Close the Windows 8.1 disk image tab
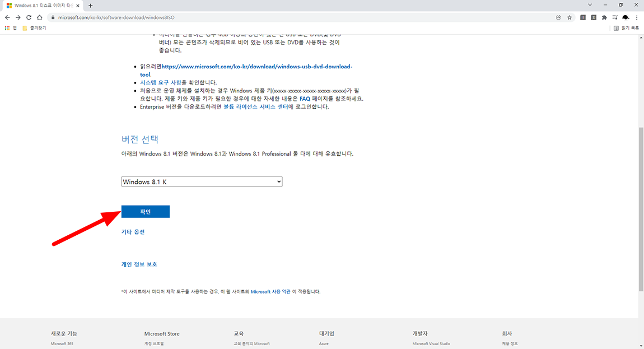The image size is (644, 349). click(78, 6)
